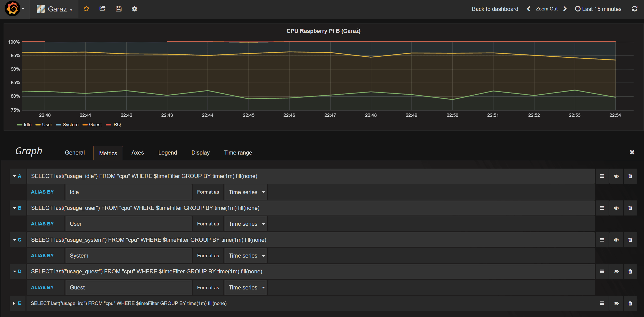Toggle visibility of query D
The width and height of the screenshot is (644, 317).
pyautogui.click(x=616, y=271)
